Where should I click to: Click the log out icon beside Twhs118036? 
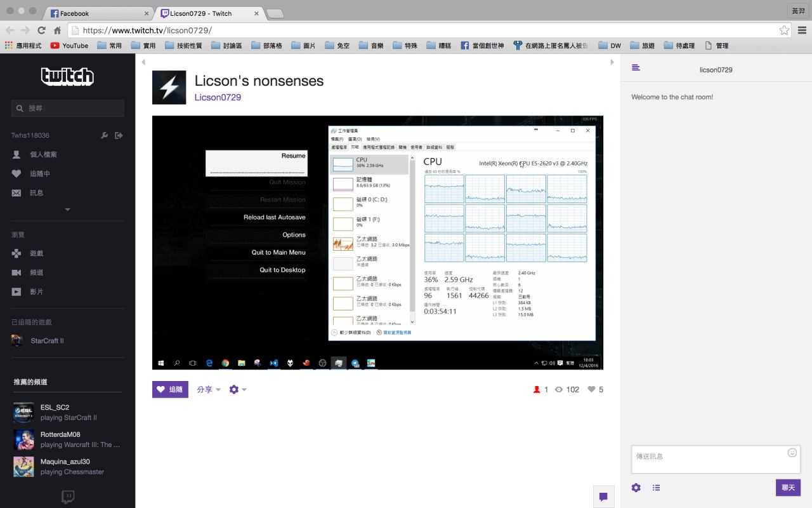coord(119,135)
